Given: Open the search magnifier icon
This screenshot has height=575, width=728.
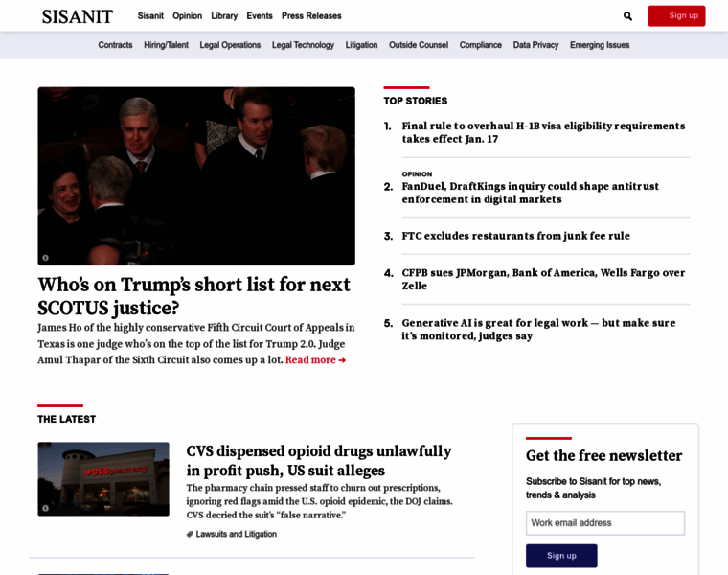Looking at the screenshot, I should coord(627,16).
